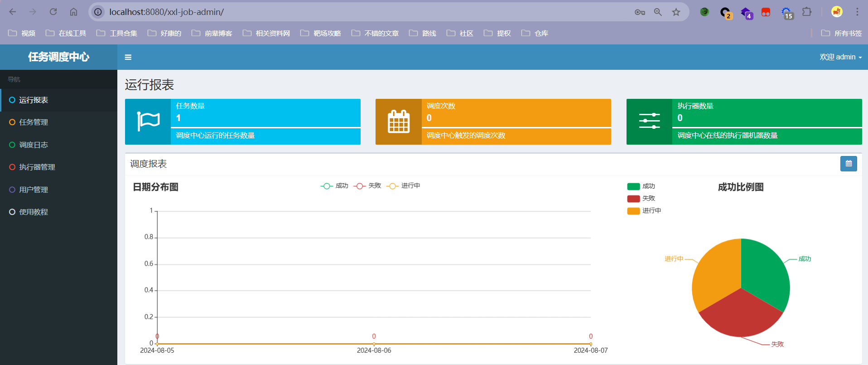The height and width of the screenshot is (365, 868).
Task: Open the purple extension with badge 4
Action: coord(746,13)
